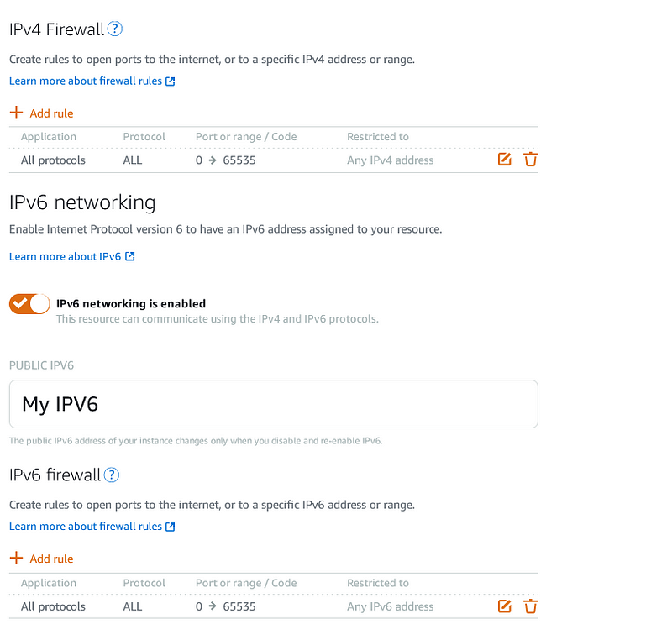The height and width of the screenshot is (635, 672).
Task: Open the IPv6 firewall help icon
Action: (x=112, y=475)
